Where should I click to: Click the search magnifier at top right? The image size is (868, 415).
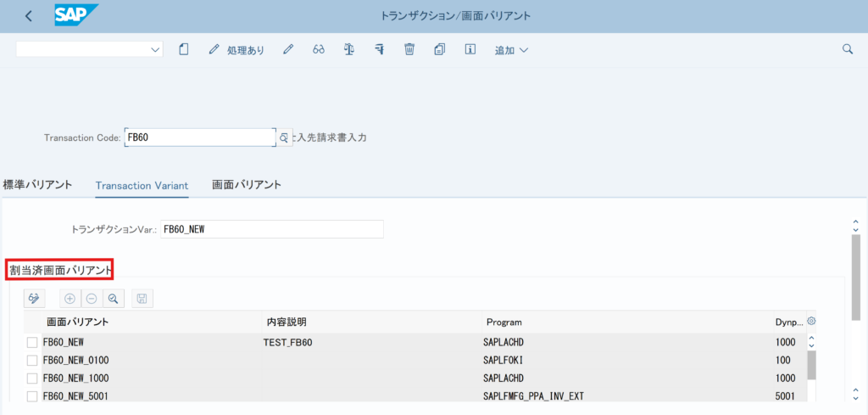tap(847, 49)
